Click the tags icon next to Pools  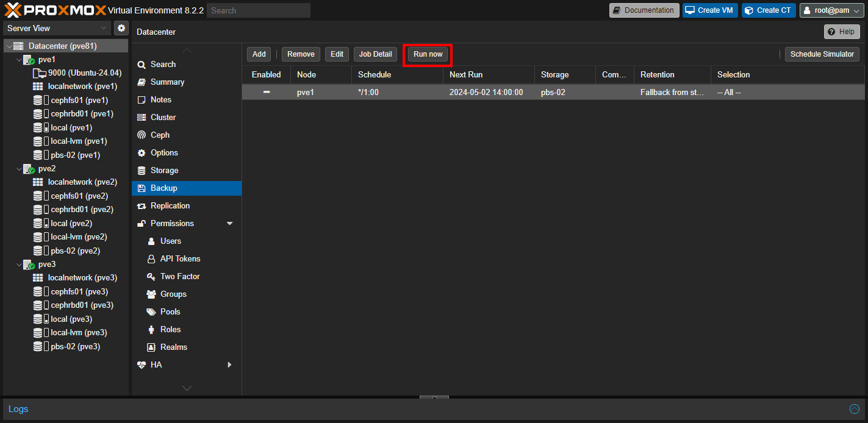151,312
